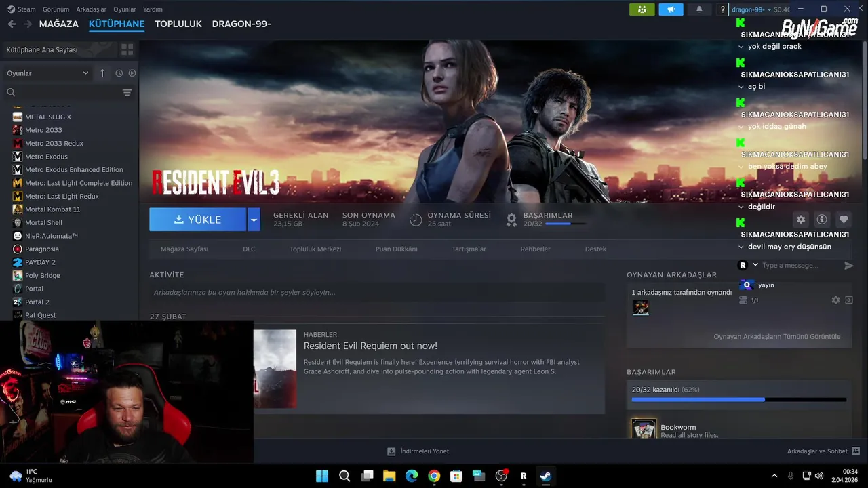Open the DLC link
This screenshot has width=868, height=488.
pos(249,249)
